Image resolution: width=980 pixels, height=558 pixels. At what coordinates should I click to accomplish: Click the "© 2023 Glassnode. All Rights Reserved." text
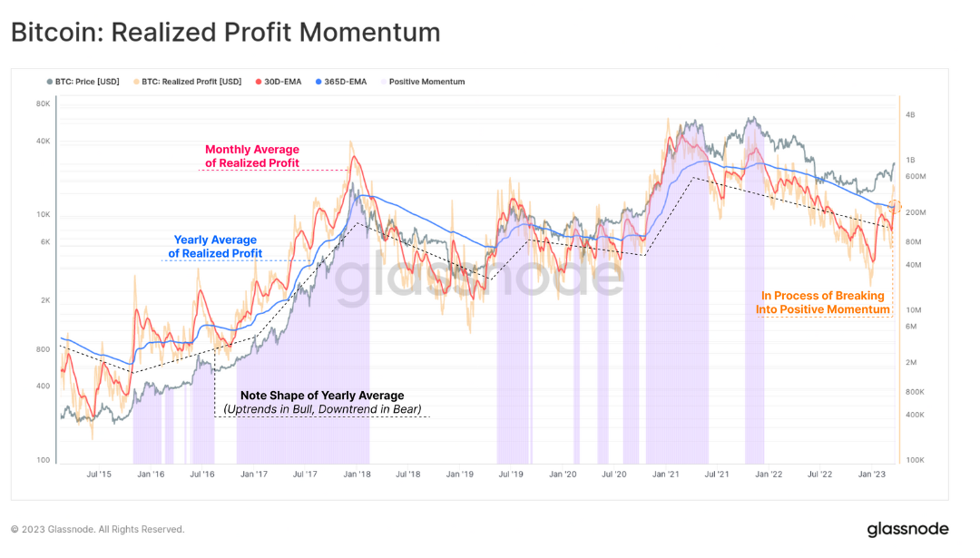pos(97,529)
